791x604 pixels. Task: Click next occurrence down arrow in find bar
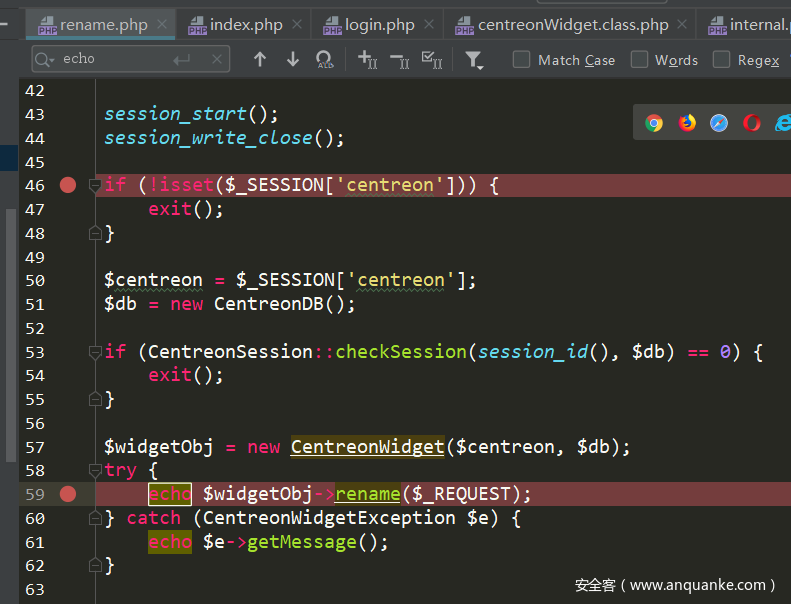tap(292, 60)
